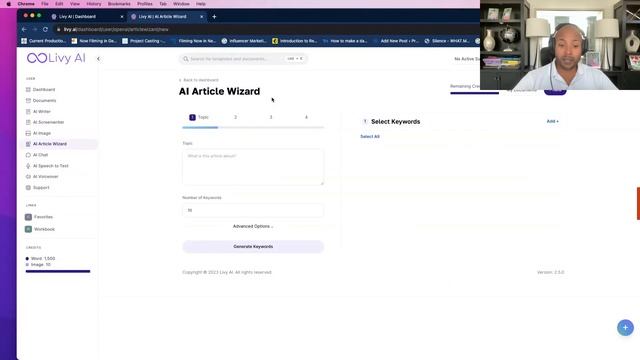This screenshot has height=360, width=640.
Task: Click the Version 2.5.0 text
Action: (551, 272)
